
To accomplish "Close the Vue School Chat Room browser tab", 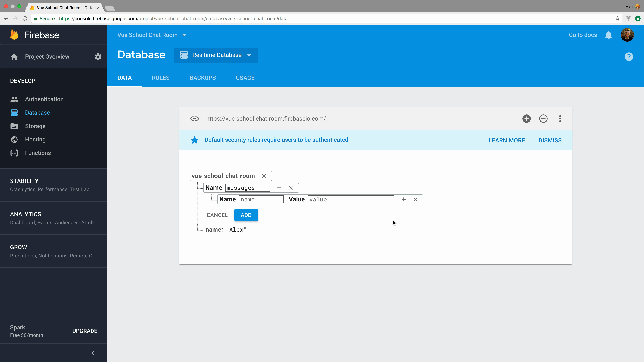I will 98,8.
